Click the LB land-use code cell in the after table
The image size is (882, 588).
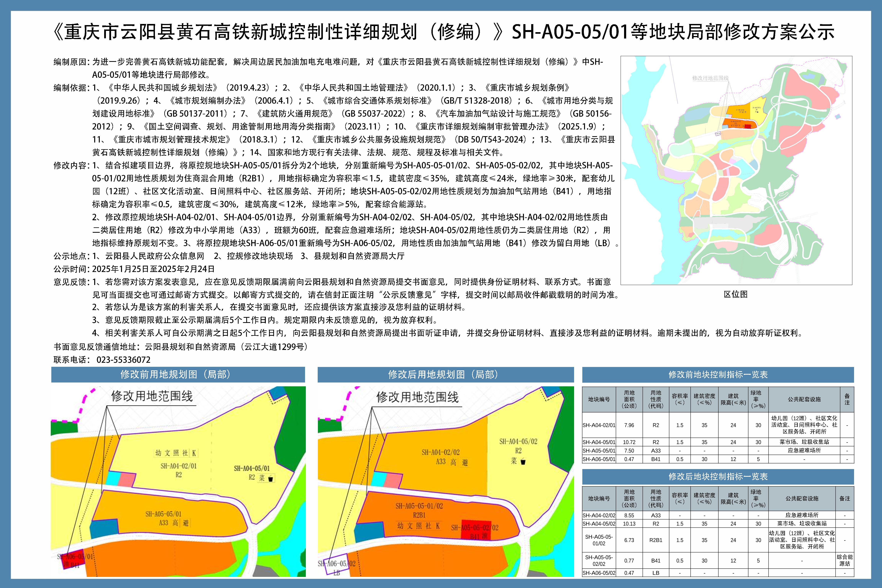point(656,573)
